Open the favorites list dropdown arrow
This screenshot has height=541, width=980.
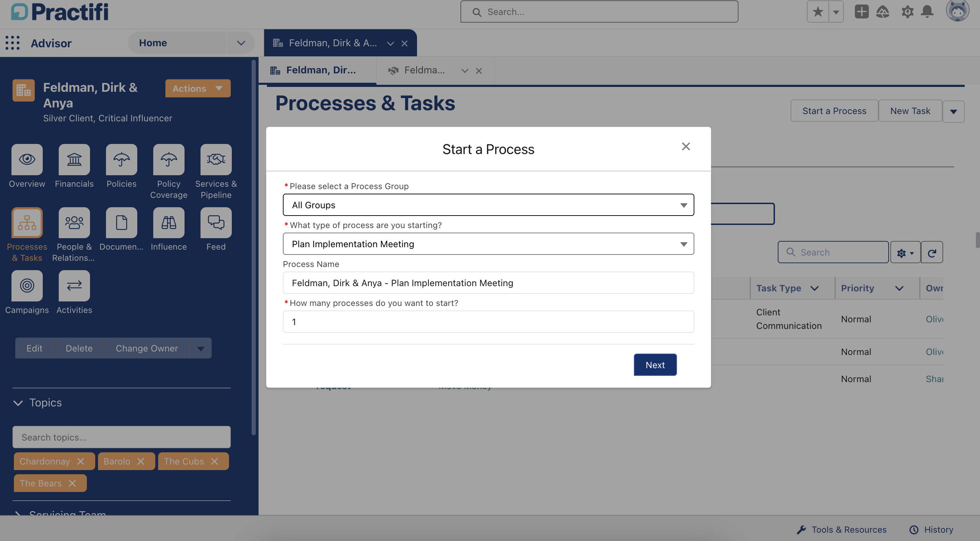[836, 12]
